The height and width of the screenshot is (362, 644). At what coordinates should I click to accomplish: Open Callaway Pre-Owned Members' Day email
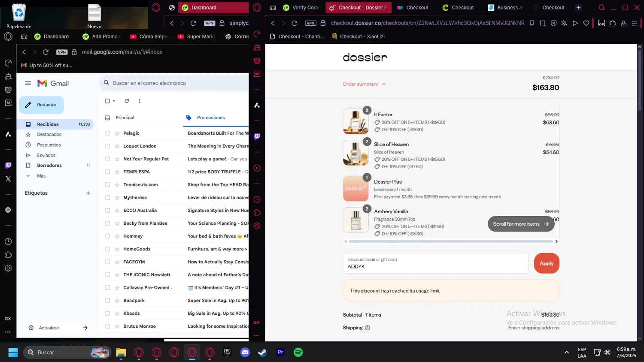[218, 288]
